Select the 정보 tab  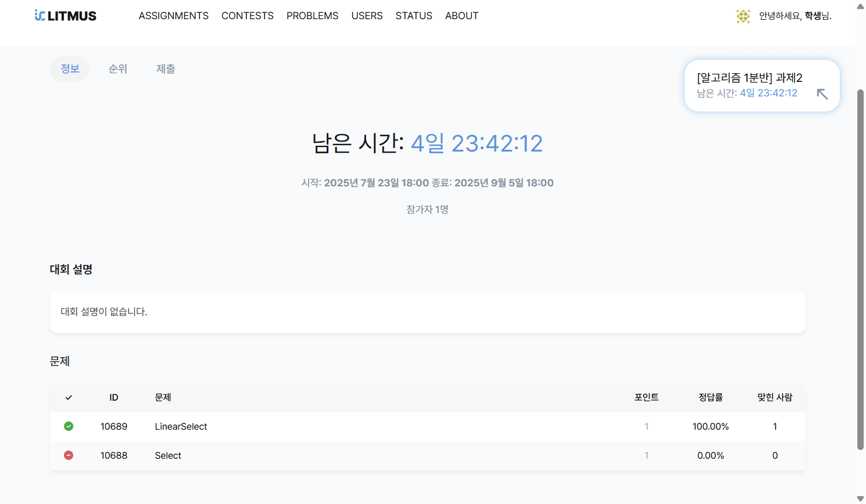pos(70,69)
